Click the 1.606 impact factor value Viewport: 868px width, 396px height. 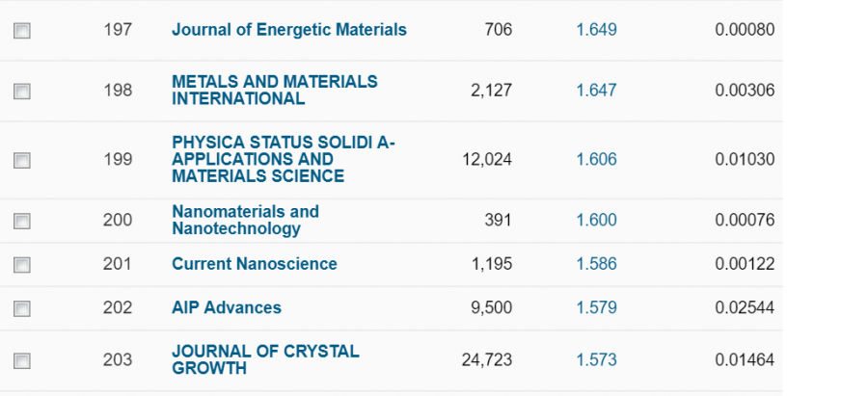click(596, 160)
